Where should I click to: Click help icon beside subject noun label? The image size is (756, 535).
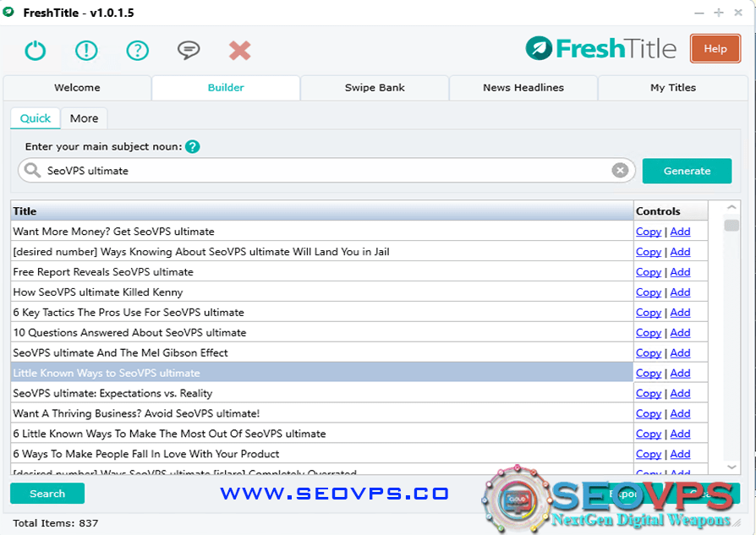(192, 146)
